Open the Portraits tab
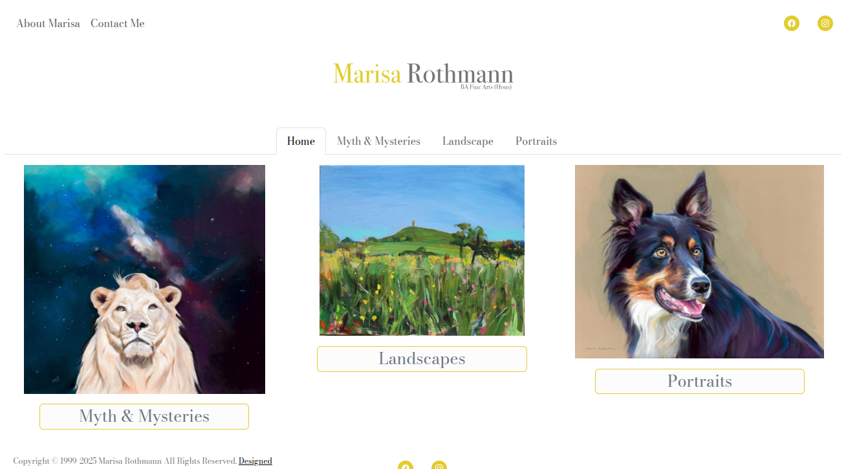868x469 pixels. (x=536, y=141)
